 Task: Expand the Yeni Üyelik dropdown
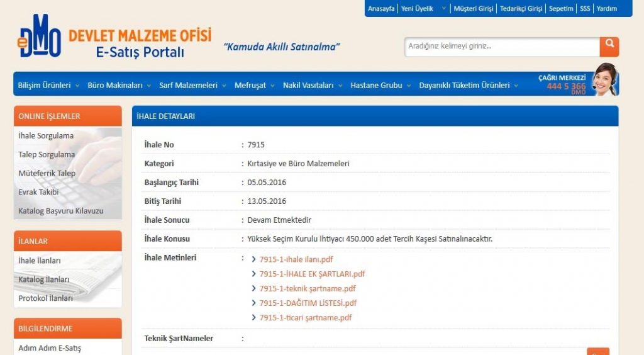point(423,9)
